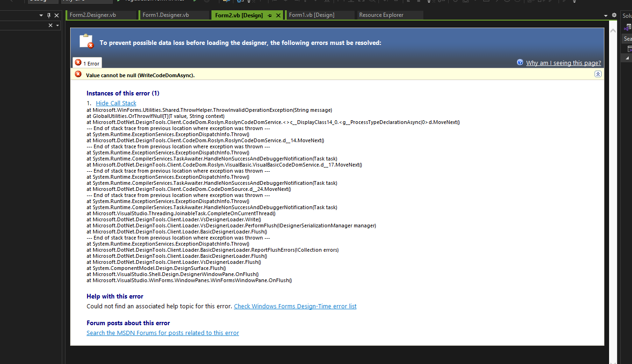This screenshot has width=632, height=364.
Task: Click the stack line 'VsDesignerLoader.Write()'
Action: (174, 220)
